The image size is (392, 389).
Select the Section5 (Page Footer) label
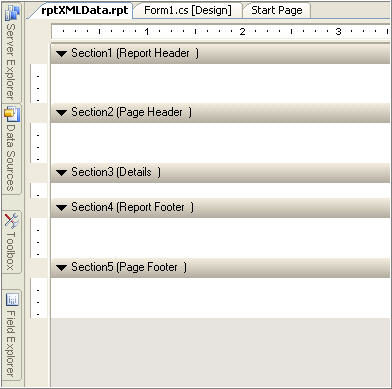click(x=129, y=267)
